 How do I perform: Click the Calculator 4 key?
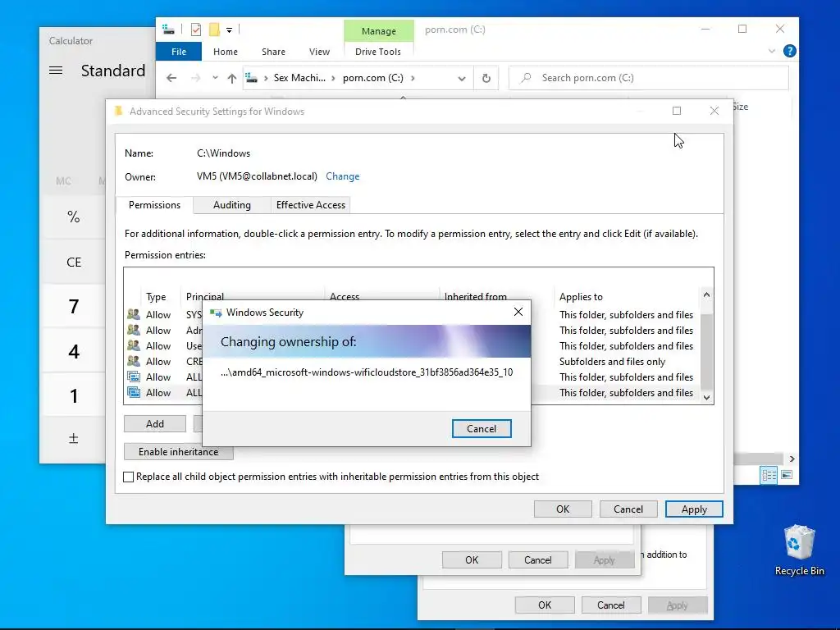point(73,351)
